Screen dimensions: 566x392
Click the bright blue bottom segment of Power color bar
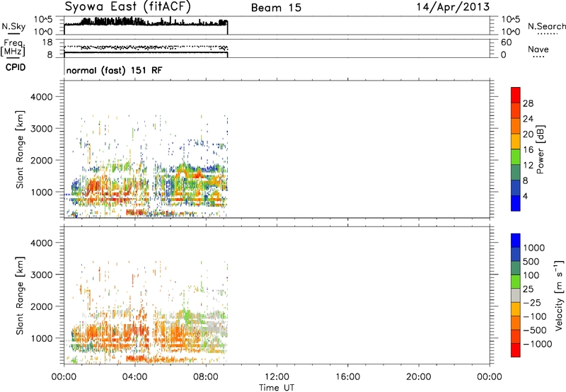(516, 203)
